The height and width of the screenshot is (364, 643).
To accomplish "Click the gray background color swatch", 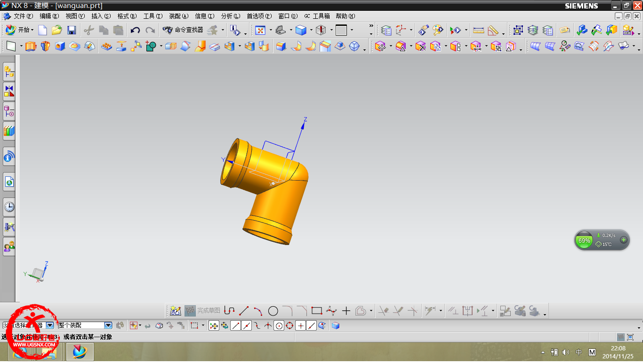I will [341, 31].
